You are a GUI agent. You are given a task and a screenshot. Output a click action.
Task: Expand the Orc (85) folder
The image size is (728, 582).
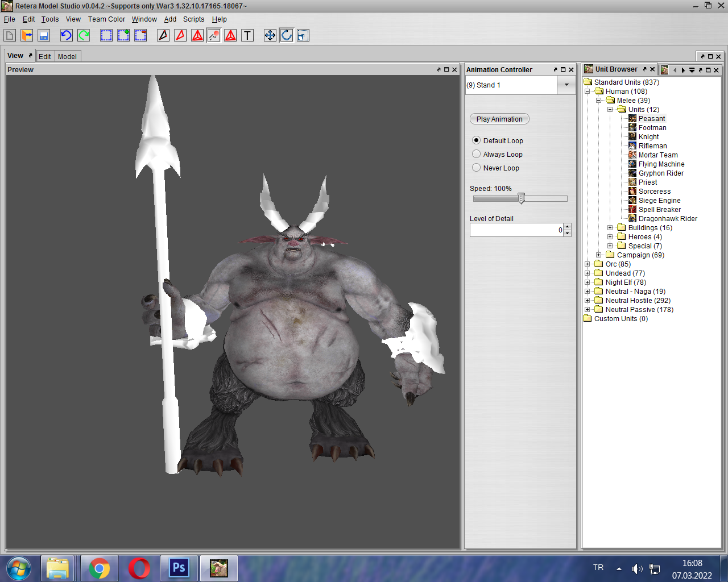click(588, 264)
